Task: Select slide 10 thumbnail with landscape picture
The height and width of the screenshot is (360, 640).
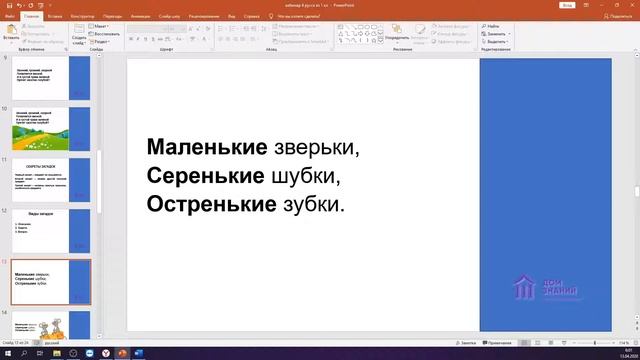Action: click(51, 129)
